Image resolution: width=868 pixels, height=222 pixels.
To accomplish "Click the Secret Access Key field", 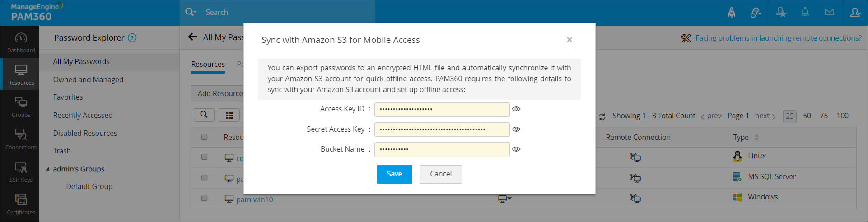I will [442, 129].
